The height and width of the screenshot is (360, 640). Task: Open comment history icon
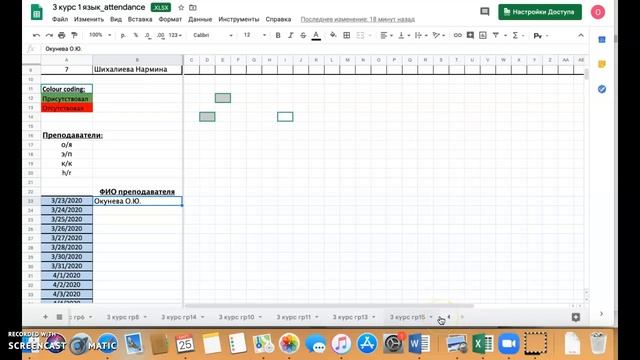(x=484, y=12)
